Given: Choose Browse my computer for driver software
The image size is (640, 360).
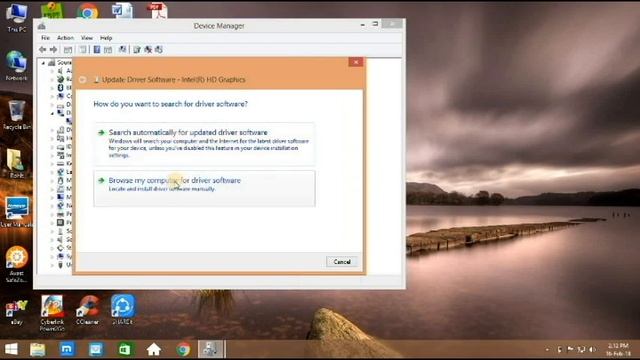Looking at the screenshot, I should click(x=204, y=188).
